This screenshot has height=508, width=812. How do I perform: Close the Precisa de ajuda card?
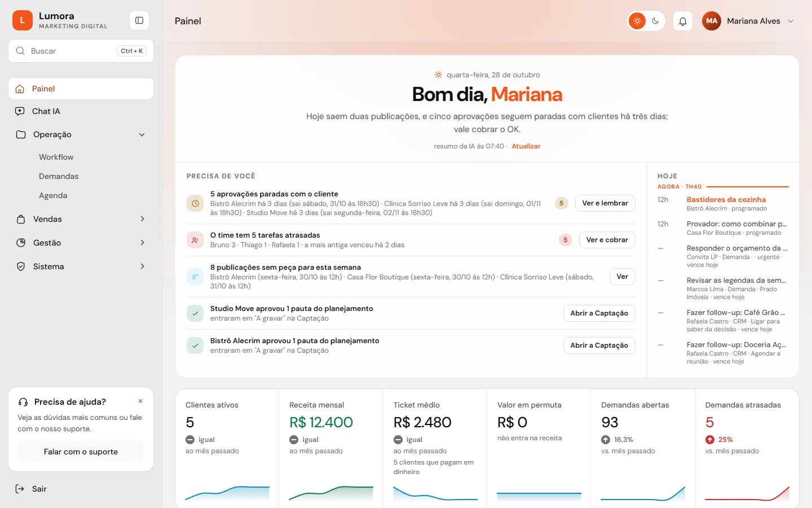tap(140, 401)
